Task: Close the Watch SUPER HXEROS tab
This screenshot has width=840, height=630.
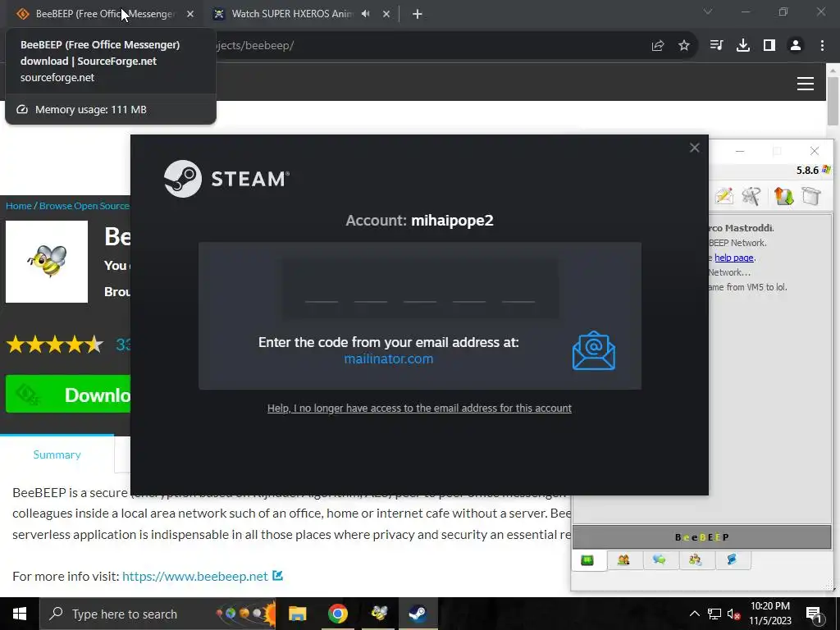Action: (x=386, y=14)
